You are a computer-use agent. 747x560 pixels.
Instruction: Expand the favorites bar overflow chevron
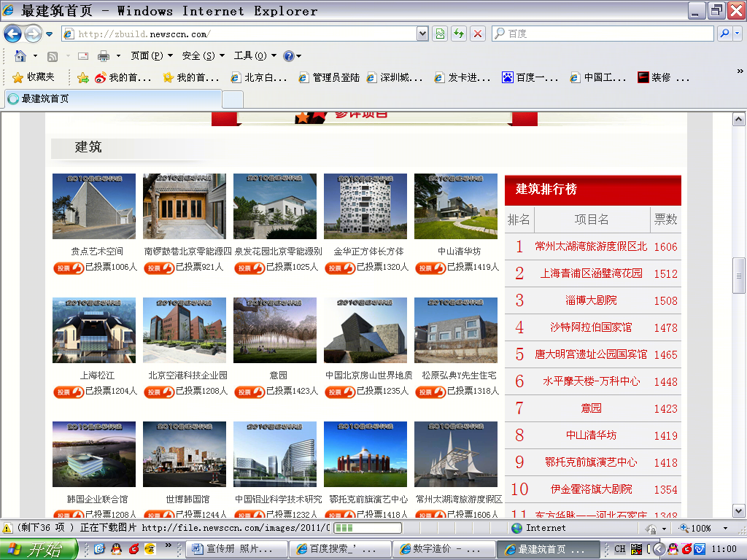tap(740, 71)
